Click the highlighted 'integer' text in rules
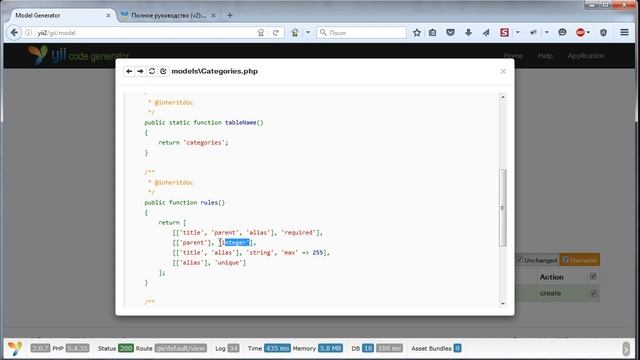 (x=236, y=242)
